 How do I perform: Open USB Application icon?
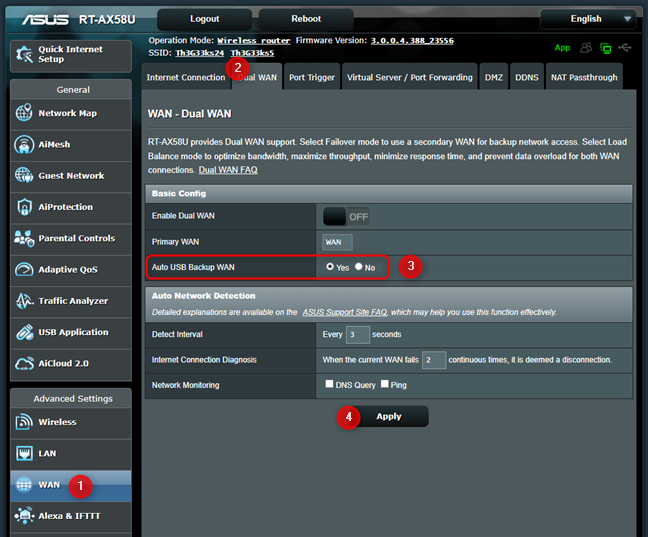tap(24, 332)
